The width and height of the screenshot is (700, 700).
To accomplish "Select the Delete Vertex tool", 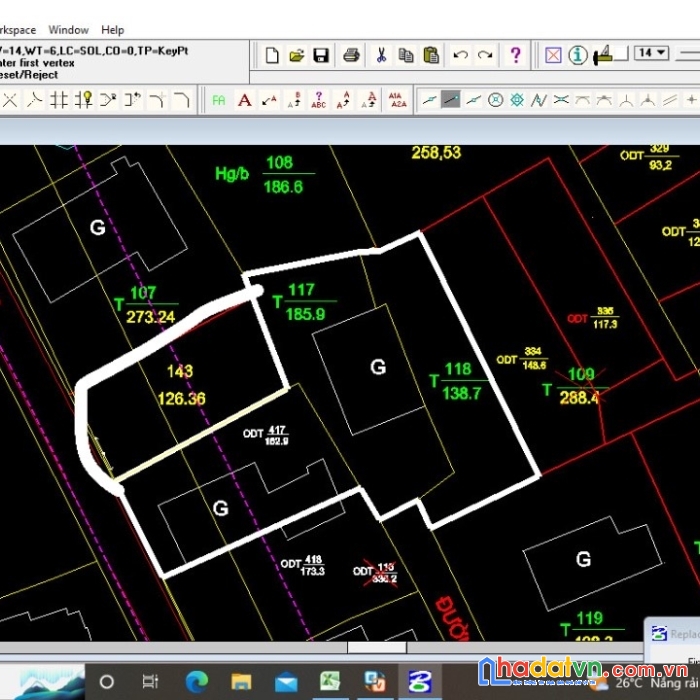I will click(x=133, y=100).
